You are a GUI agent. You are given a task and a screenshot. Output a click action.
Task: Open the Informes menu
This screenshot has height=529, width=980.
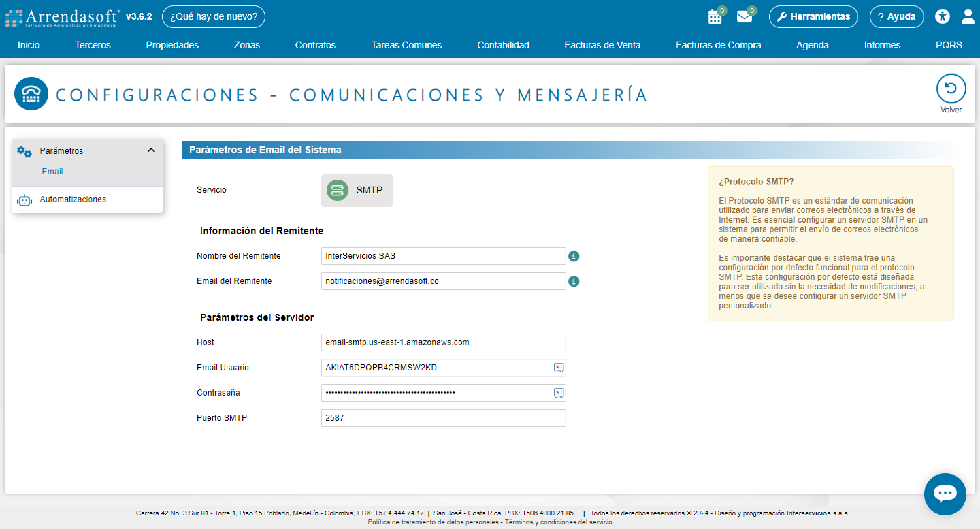coord(882,45)
